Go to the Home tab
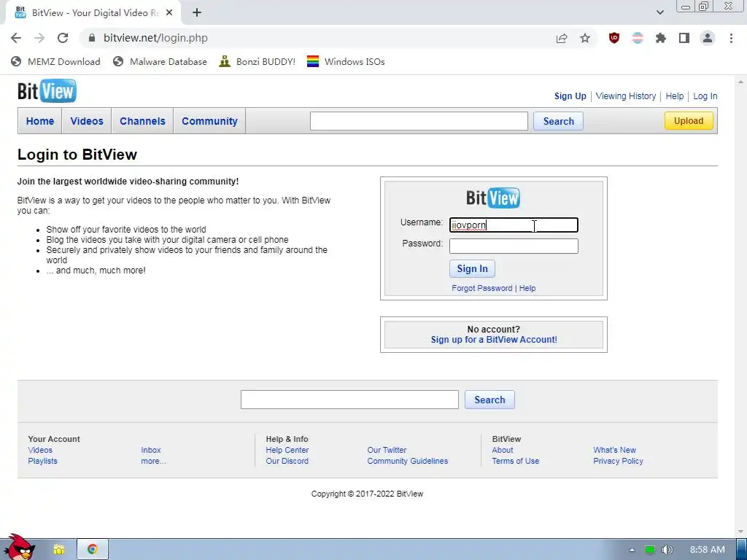The image size is (747, 560). 40,121
